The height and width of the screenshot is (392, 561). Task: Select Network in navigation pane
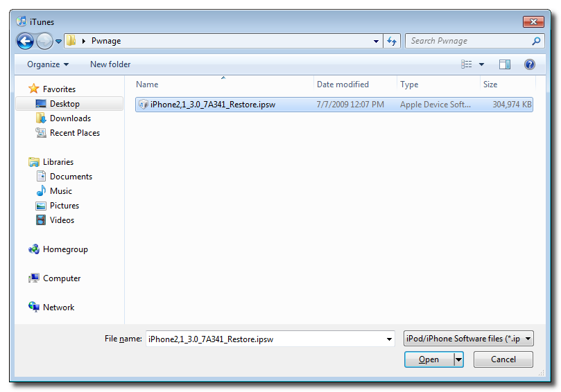pos(59,308)
